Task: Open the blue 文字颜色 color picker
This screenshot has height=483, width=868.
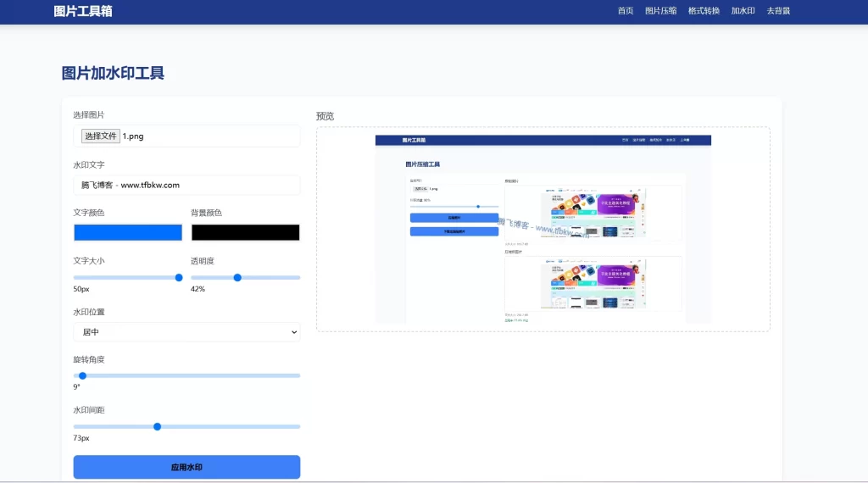Action: pos(128,232)
